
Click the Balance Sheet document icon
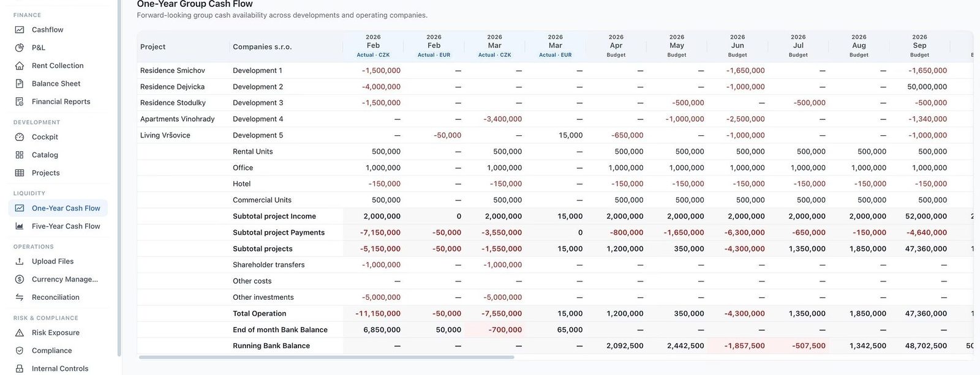[x=20, y=83]
